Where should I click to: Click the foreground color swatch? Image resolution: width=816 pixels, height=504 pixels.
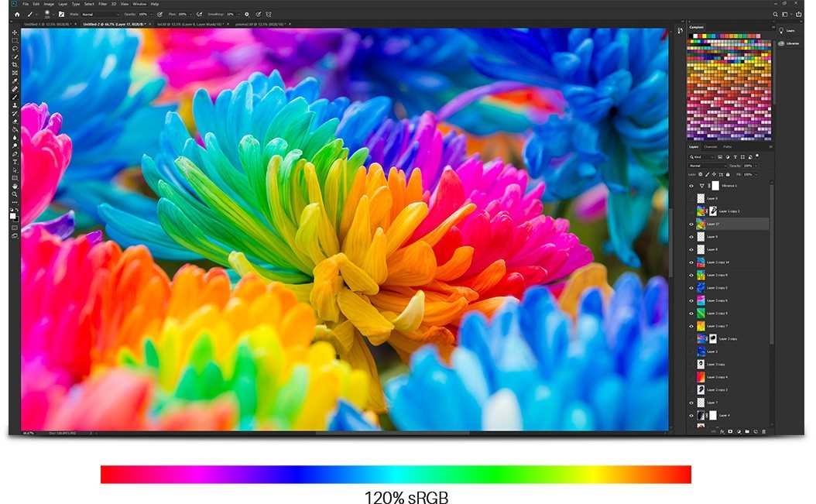point(12,216)
